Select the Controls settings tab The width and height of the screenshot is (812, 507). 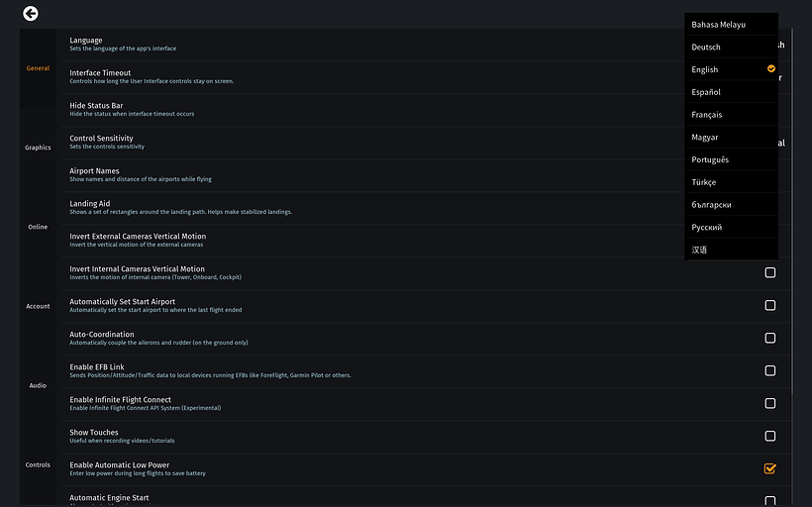pos(38,464)
